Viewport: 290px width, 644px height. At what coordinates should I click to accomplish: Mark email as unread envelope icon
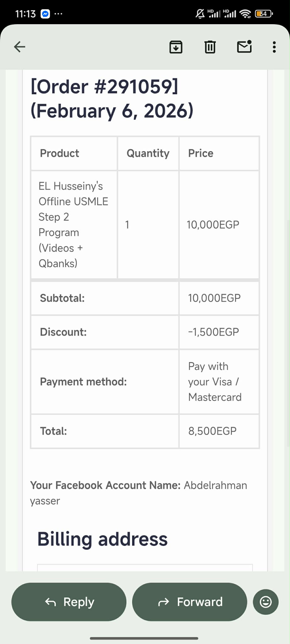(x=244, y=47)
